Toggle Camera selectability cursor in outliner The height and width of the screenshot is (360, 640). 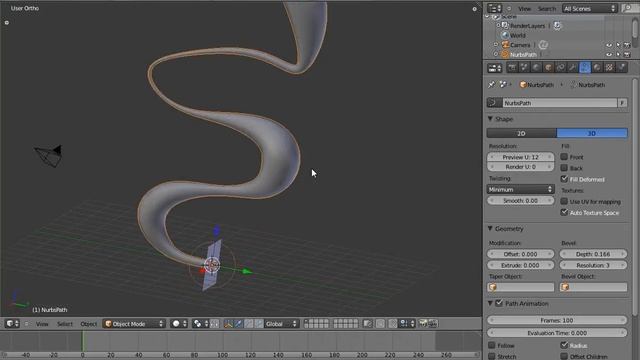point(618,45)
